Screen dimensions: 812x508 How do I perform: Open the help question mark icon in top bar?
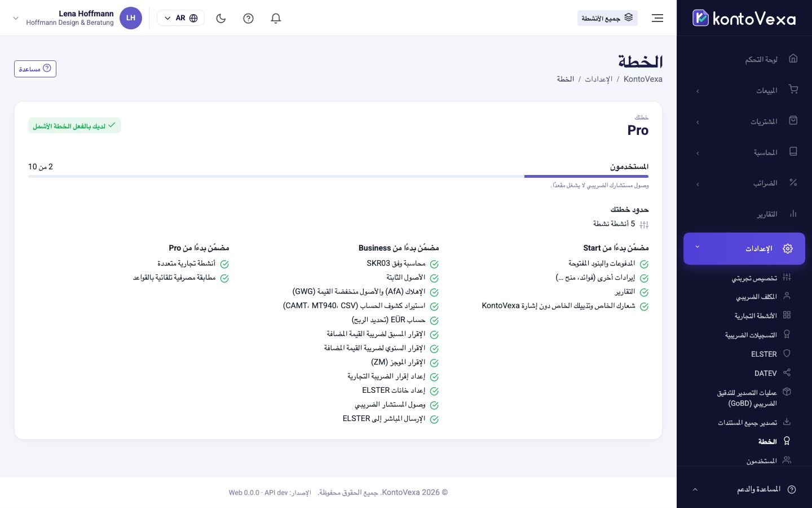point(248,18)
